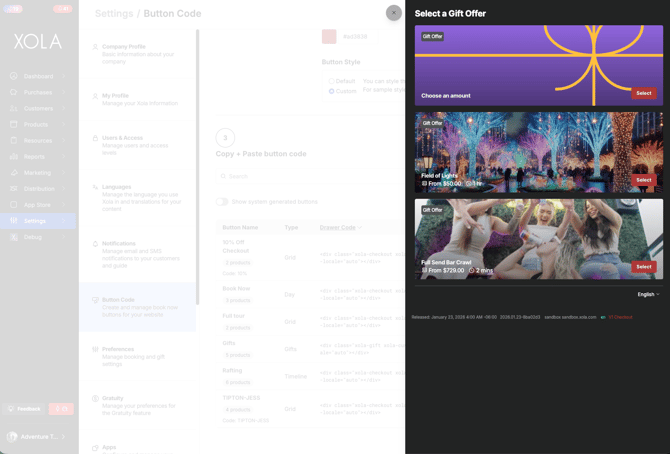Click the My Profile person icon
670x454 pixels.
pos(95,96)
